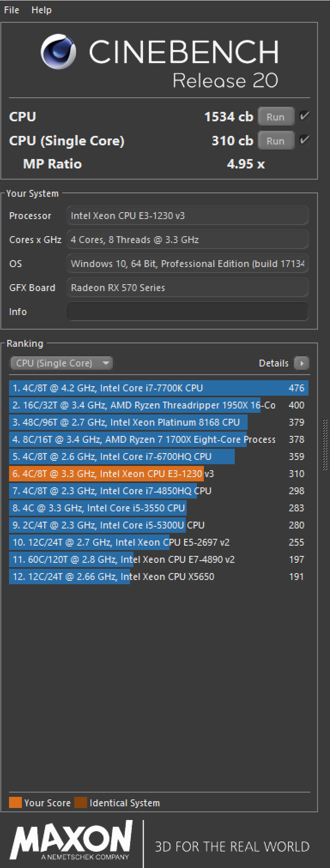Open the Help menu
Screen dimensions: 330x868
(41, 10)
